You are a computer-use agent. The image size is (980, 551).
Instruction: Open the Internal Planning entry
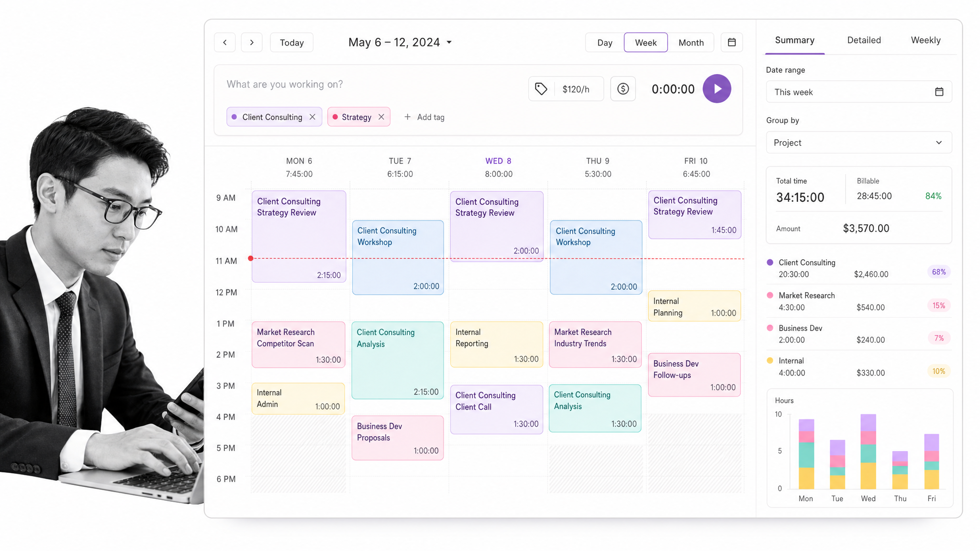(x=694, y=306)
